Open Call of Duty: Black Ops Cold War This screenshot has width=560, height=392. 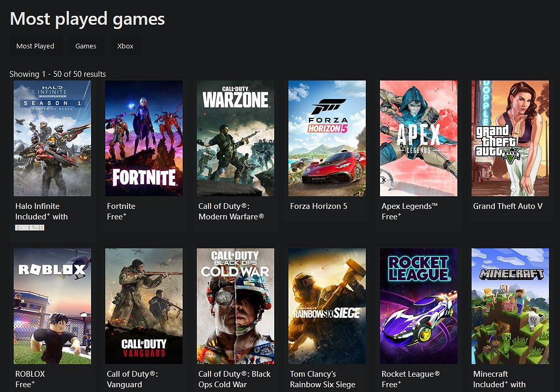click(x=235, y=306)
